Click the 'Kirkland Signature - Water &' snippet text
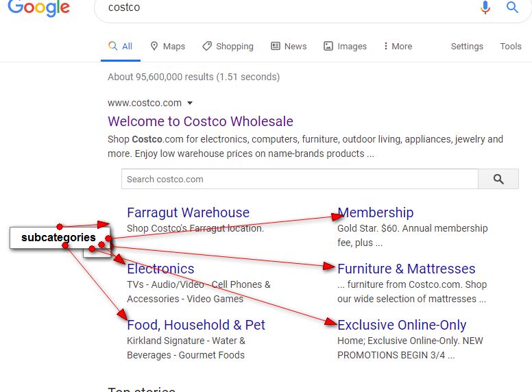 pyautogui.click(x=186, y=341)
